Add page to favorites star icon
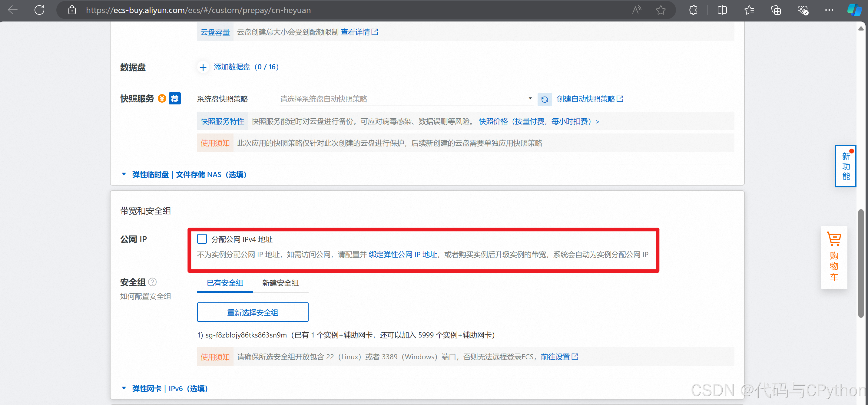This screenshot has width=868, height=405. tap(661, 10)
